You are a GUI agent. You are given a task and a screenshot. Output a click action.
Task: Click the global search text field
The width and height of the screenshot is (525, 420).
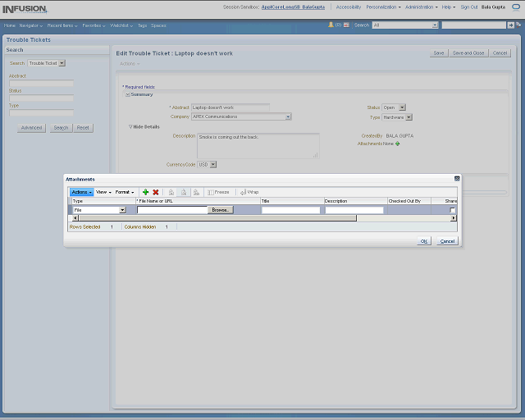click(x=474, y=25)
